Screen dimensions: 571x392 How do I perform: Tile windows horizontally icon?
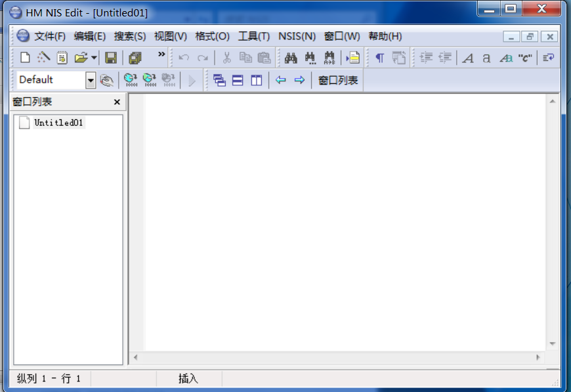coord(238,80)
